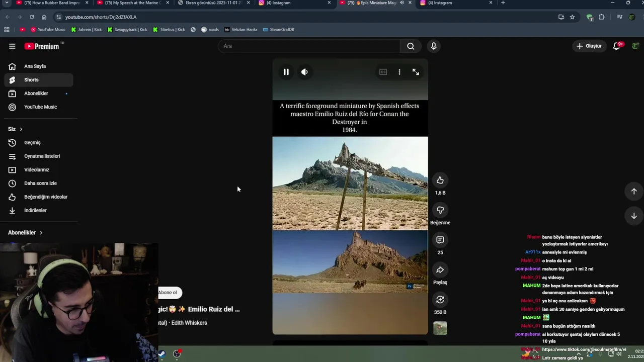Open account avatar menu on YouTube
Image resolution: width=644 pixels, height=362 pixels.
pos(636,46)
